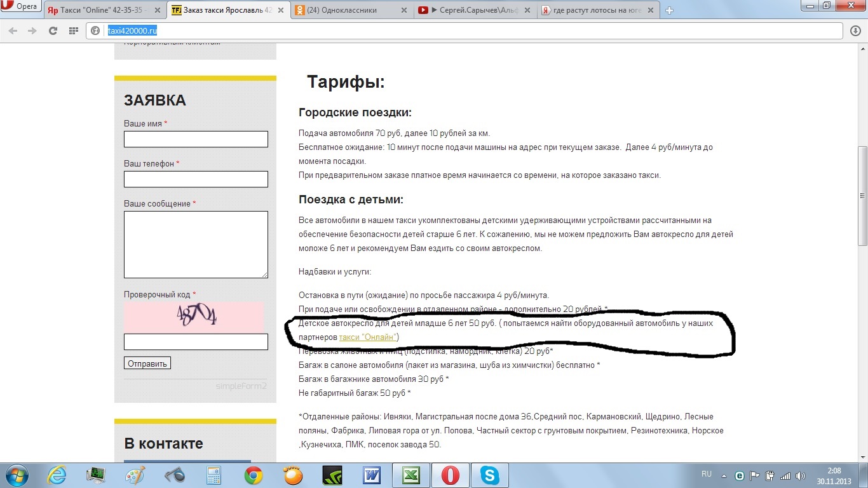Show hidden tray icons arrow
This screenshot has width=868, height=488.
725,475
